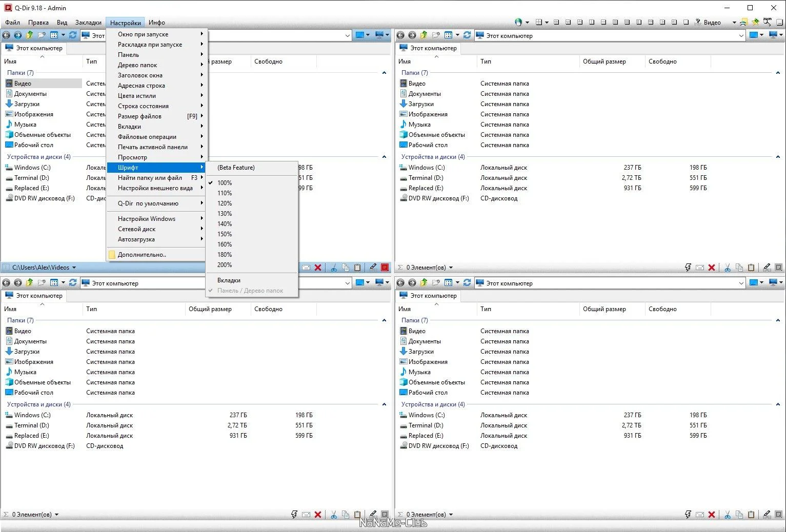Click Вкладки in the font submenu
The image size is (786, 532).
[229, 280]
